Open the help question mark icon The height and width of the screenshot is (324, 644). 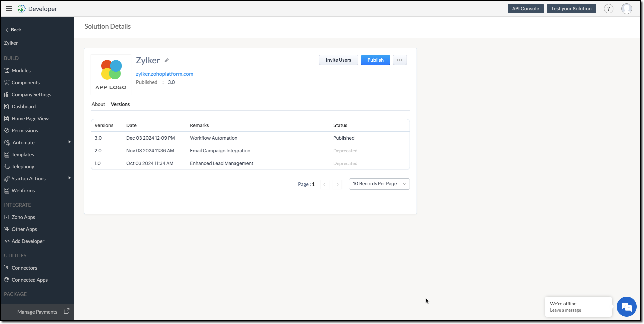pyautogui.click(x=608, y=9)
